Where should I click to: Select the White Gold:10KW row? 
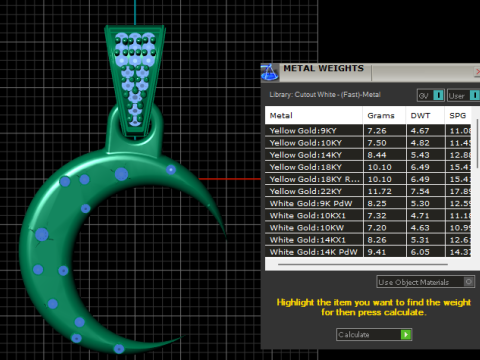(368, 228)
